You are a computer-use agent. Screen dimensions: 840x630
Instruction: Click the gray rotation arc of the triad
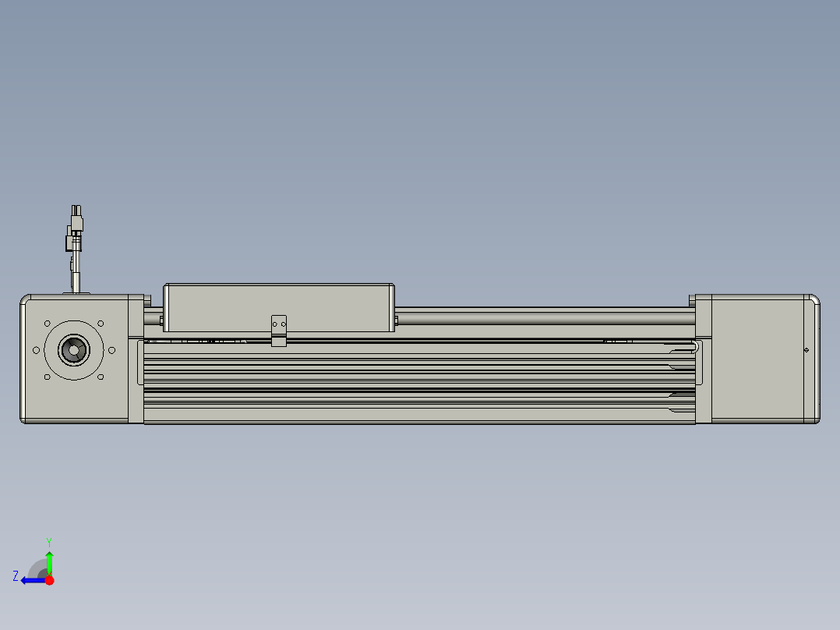(37, 569)
